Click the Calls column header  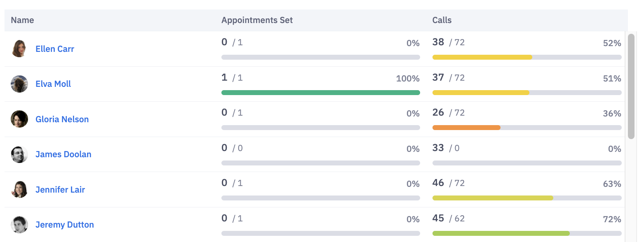442,20
